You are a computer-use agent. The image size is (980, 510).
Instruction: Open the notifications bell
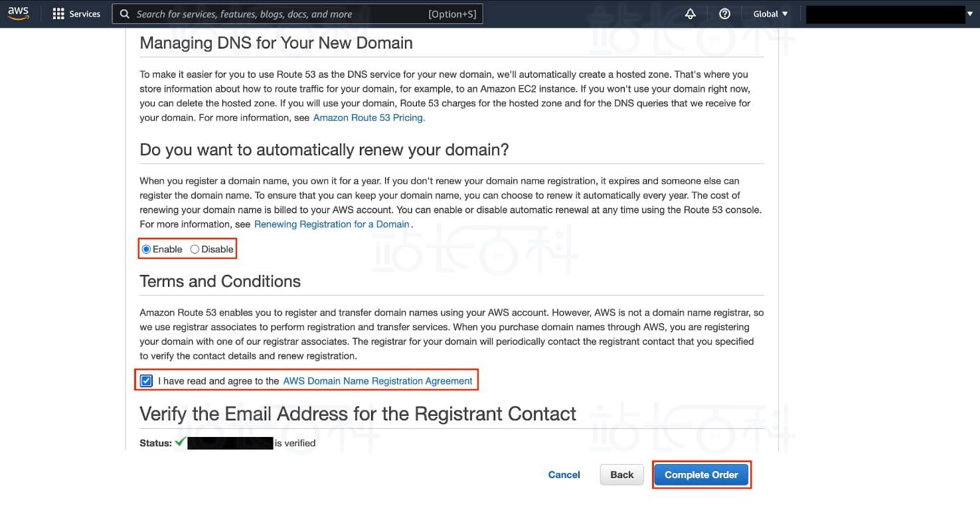pyautogui.click(x=691, y=14)
